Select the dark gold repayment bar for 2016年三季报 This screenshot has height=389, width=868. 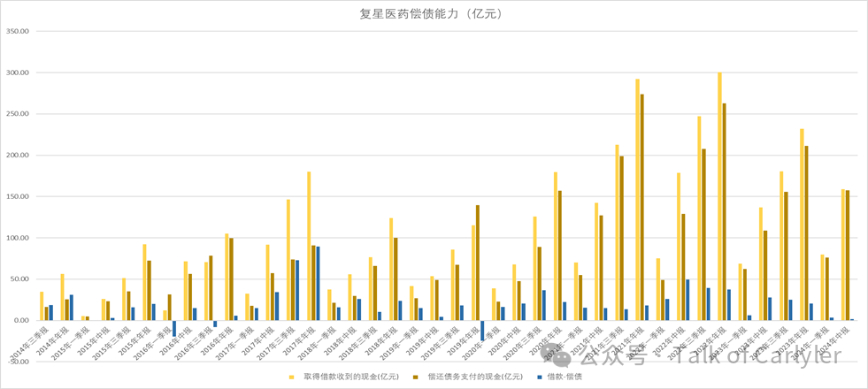point(211,287)
